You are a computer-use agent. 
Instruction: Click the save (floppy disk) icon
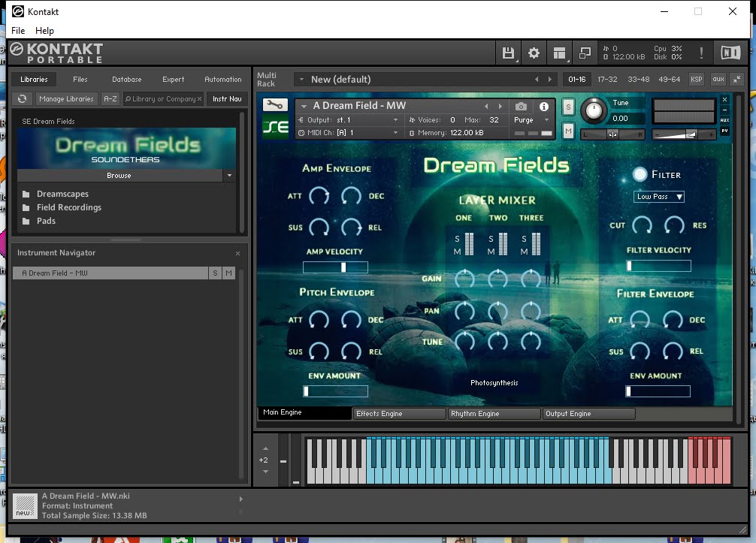point(508,53)
